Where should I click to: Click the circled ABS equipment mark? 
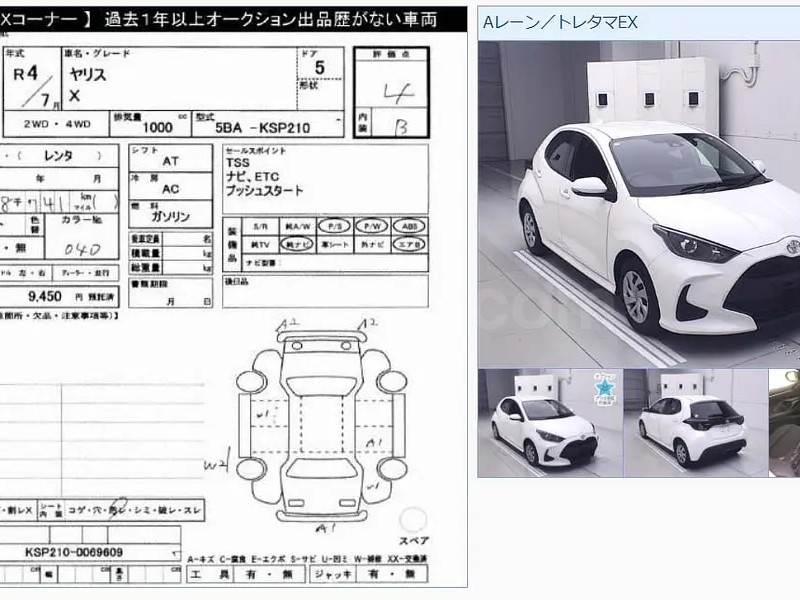pos(406,226)
